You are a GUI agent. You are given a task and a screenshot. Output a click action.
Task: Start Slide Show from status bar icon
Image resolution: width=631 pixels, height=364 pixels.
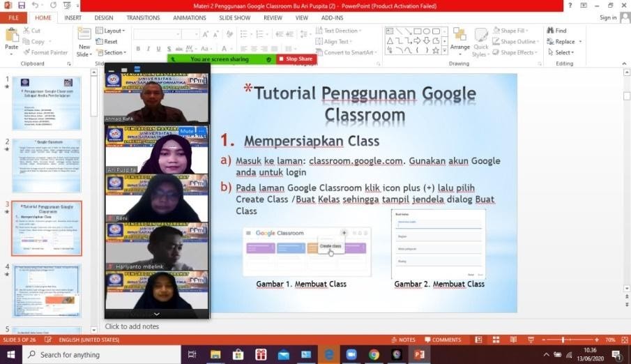click(x=531, y=340)
